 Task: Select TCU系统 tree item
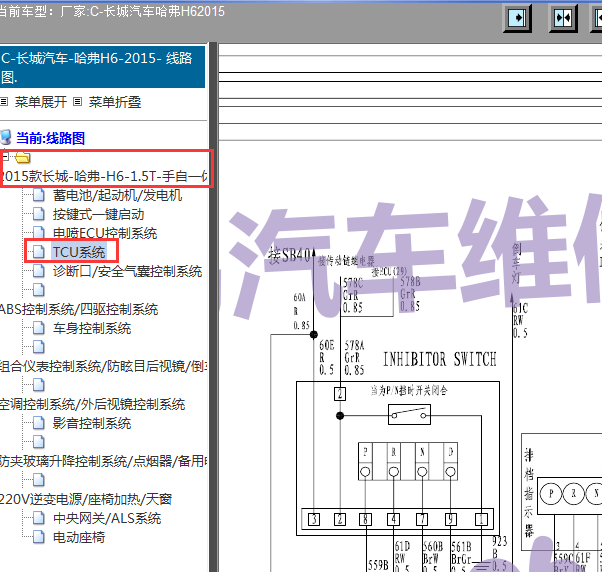click(79, 252)
